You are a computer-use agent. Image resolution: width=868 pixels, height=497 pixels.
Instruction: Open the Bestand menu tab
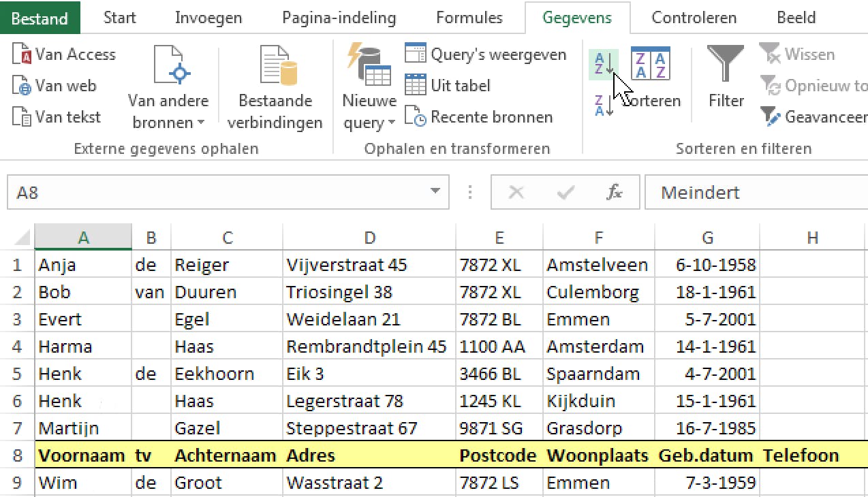point(40,18)
